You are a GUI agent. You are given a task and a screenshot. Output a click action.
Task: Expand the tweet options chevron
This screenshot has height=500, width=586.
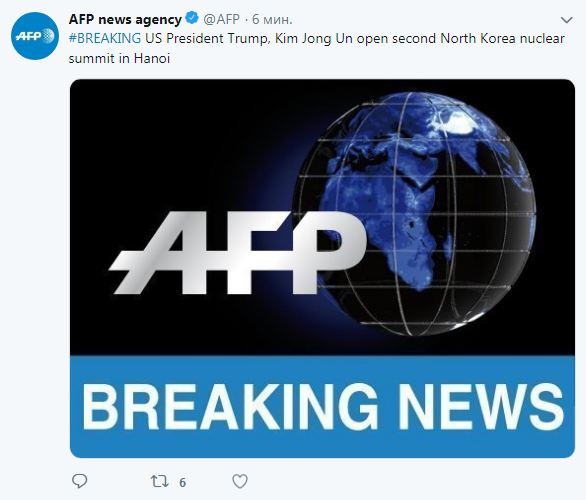pos(567,19)
